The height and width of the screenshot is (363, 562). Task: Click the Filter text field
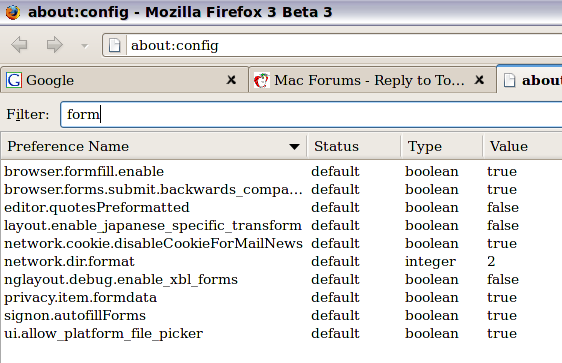click(311, 115)
